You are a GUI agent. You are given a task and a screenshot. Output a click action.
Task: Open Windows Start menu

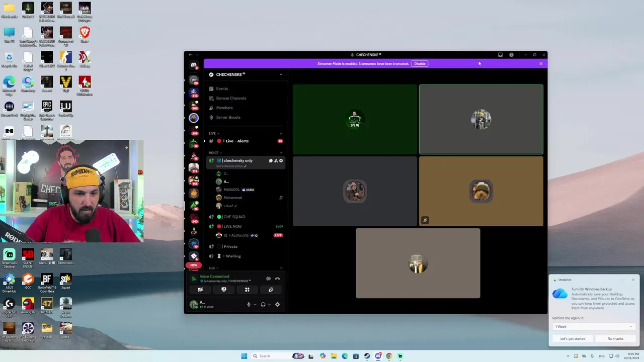tap(244, 356)
